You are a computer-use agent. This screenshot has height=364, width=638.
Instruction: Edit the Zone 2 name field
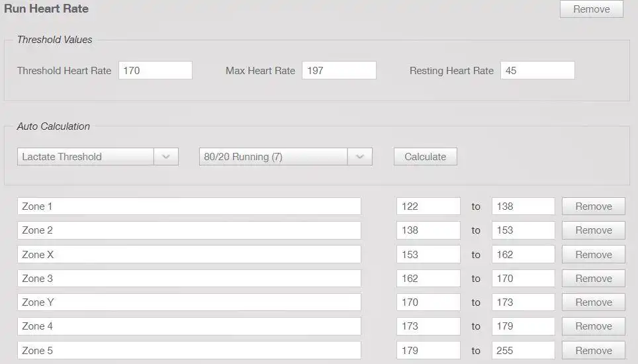(x=189, y=230)
